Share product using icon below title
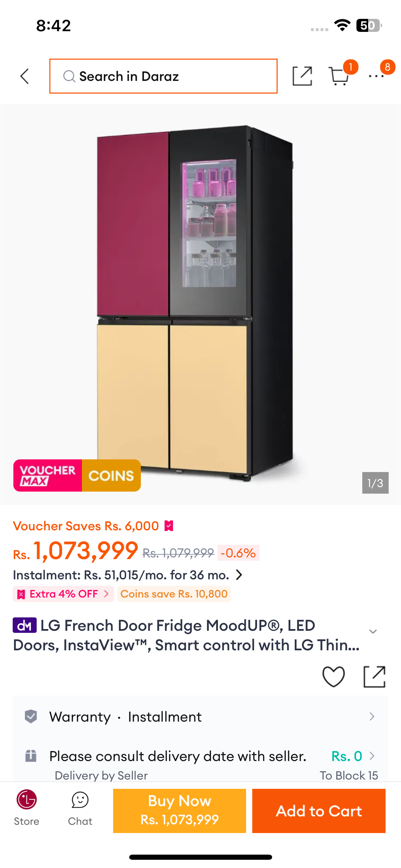 coord(374,677)
